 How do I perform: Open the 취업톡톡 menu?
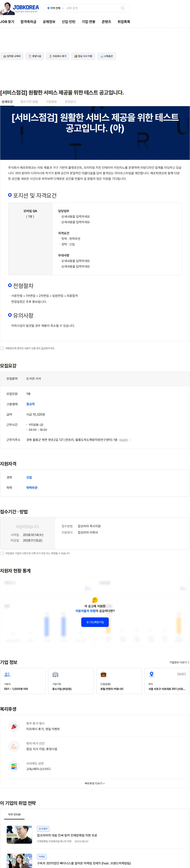[124, 22]
